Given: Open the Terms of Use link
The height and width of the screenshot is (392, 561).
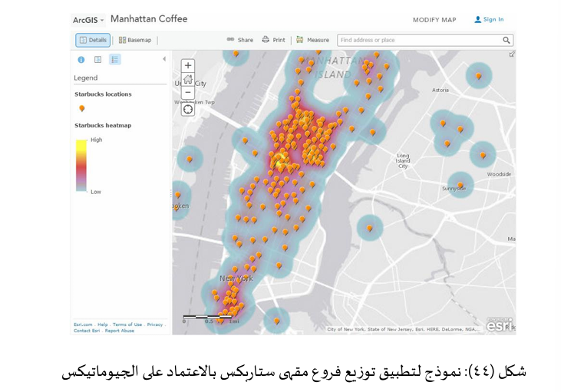Looking at the screenshot, I should [127, 324].
